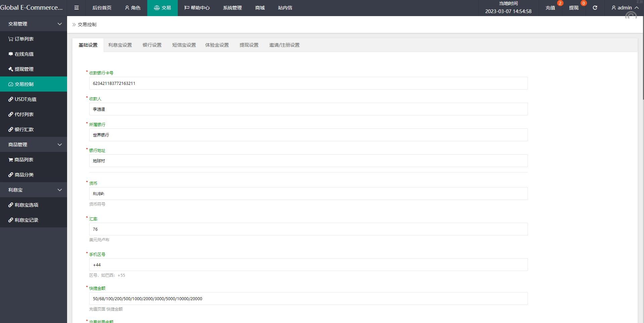Open the 系统管理 top menu
The image size is (644, 323).
tap(232, 8)
